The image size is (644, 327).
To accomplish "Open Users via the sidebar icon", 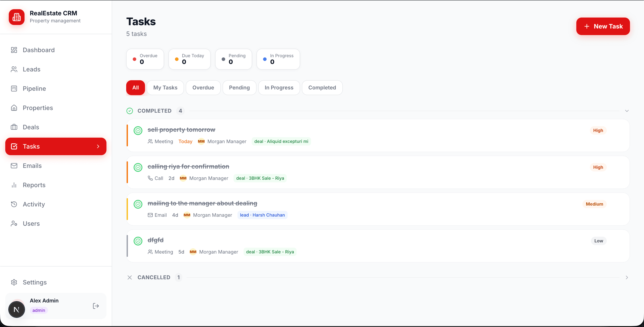I will point(14,223).
